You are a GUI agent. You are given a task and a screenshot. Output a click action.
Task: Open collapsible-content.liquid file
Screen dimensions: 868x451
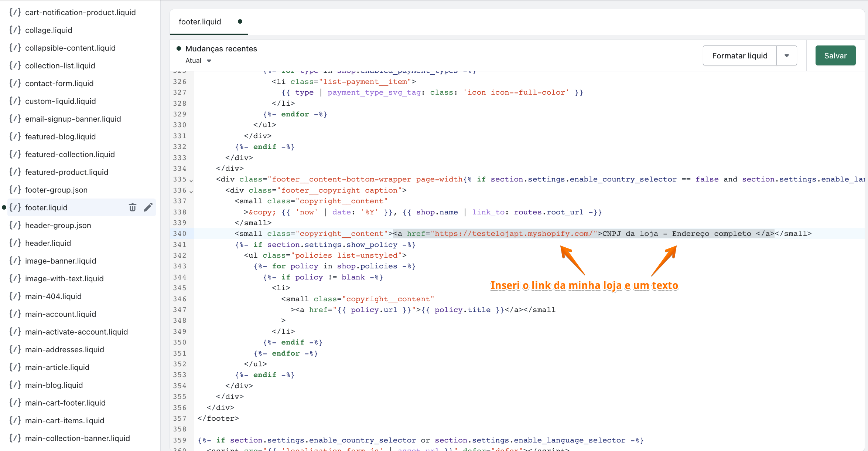(x=70, y=48)
